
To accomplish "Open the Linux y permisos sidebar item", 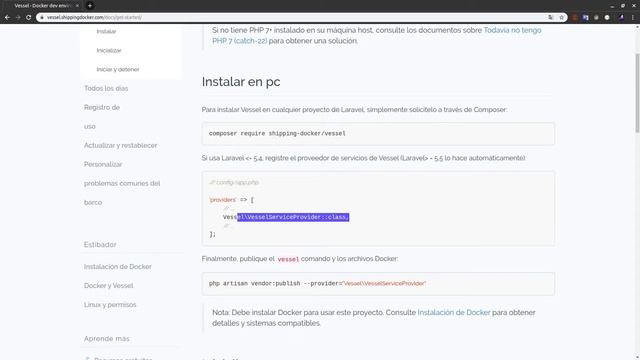I will pyautogui.click(x=110, y=305).
